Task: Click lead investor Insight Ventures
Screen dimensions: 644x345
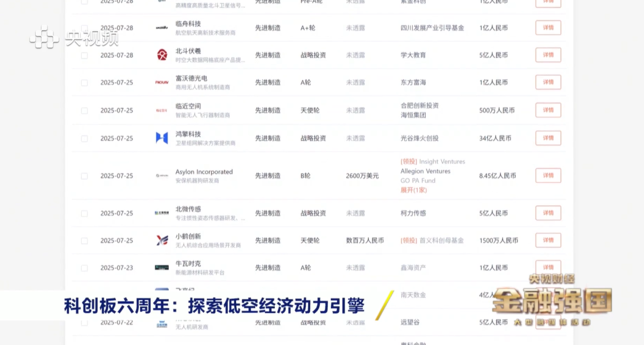Action: [x=442, y=161]
